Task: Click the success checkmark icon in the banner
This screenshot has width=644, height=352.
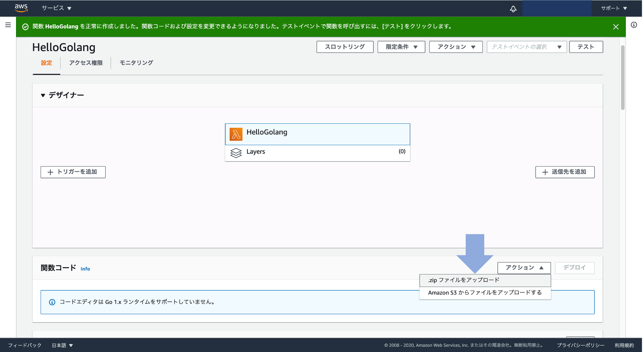Action: (x=25, y=27)
